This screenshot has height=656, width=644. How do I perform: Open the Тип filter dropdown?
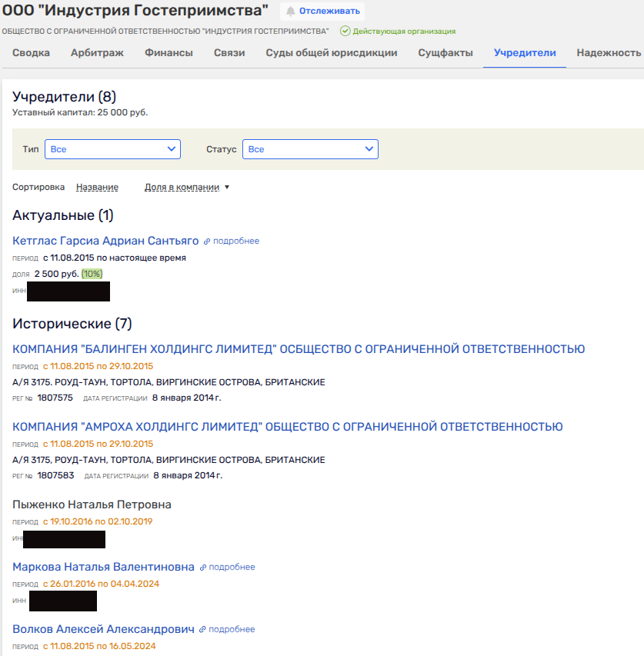point(112,149)
